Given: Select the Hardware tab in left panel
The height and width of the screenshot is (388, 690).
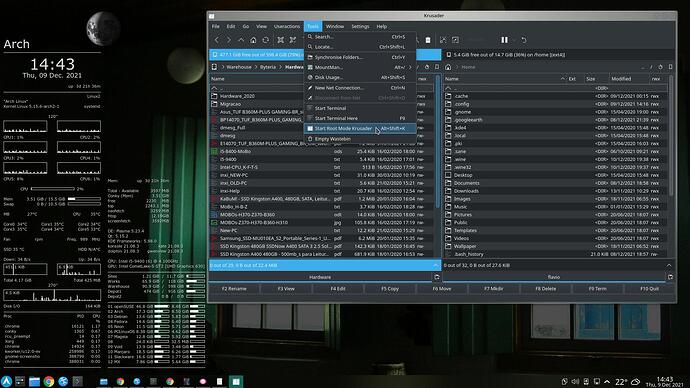Looking at the screenshot, I should (320, 277).
